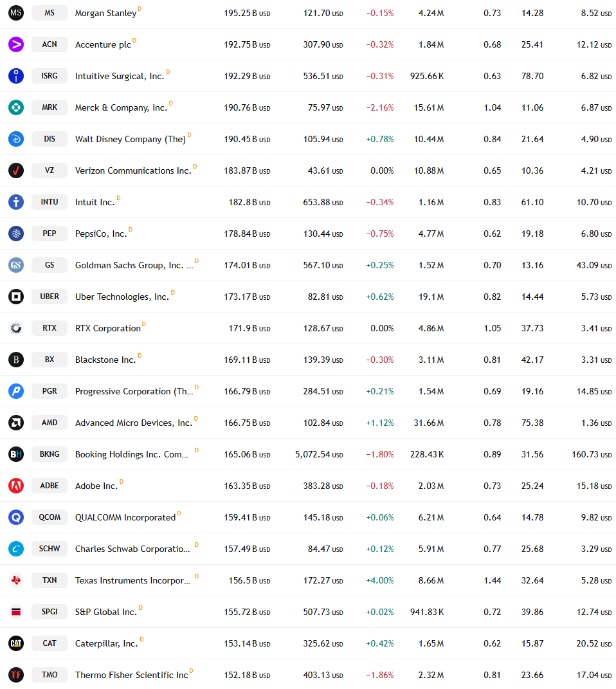Click Merck change value −2.16%
This screenshot has width=616, height=689.
pyautogui.click(x=380, y=107)
